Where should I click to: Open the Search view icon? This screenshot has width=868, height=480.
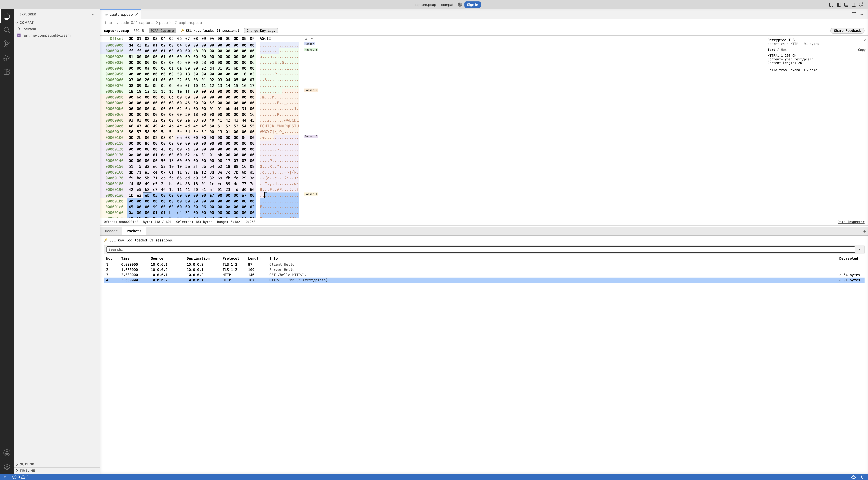7,30
